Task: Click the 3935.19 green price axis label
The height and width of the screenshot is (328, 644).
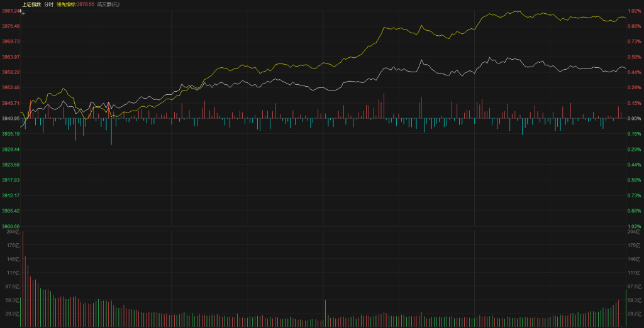Action: (11, 134)
